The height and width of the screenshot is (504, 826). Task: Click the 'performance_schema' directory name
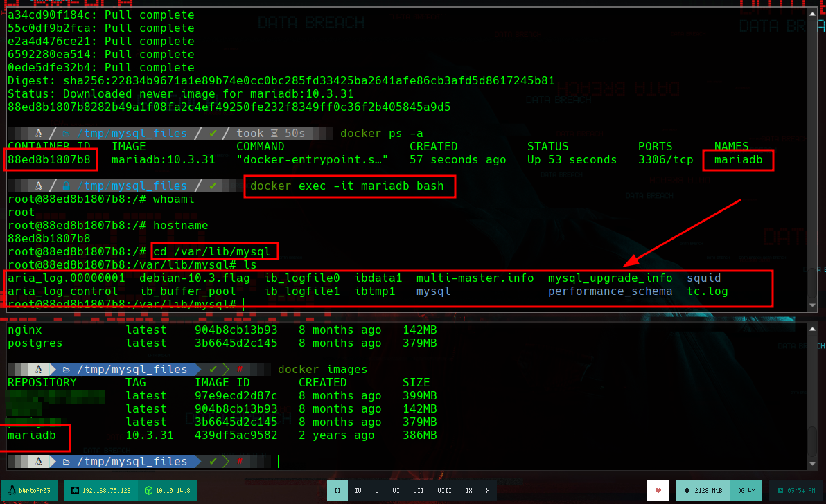click(610, 291)
